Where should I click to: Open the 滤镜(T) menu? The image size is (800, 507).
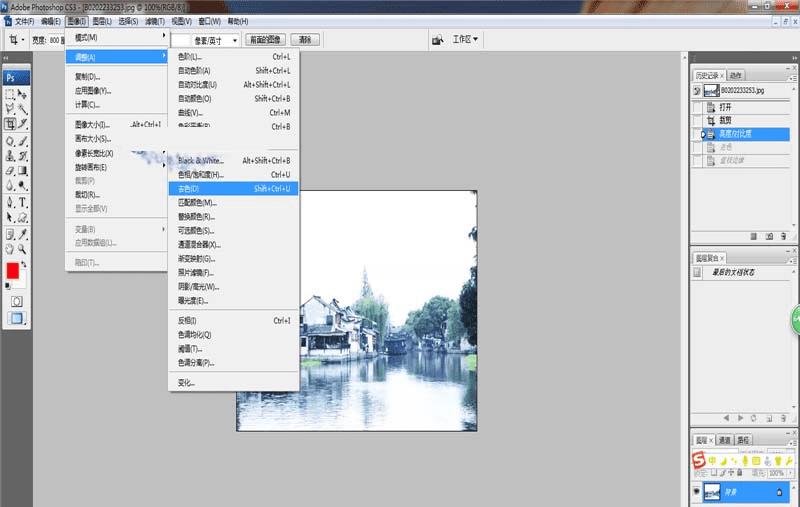(x=155, y=21)
